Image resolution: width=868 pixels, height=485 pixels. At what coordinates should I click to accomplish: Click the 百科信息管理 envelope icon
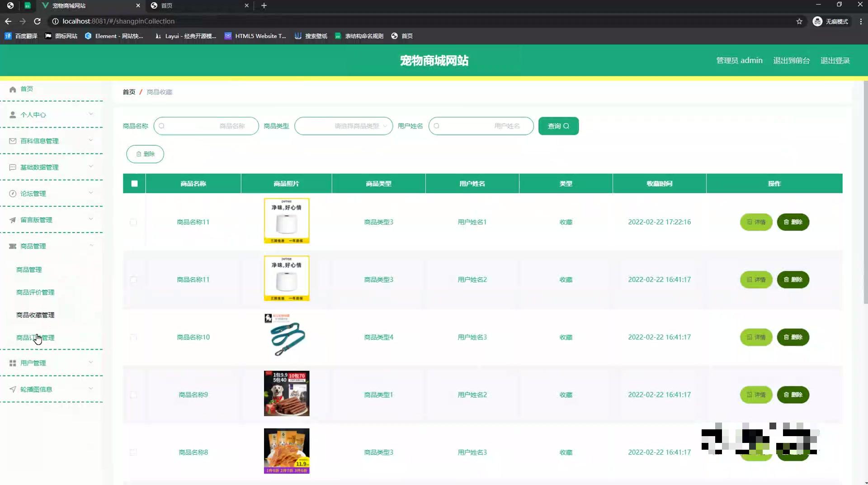pos(13,141)
